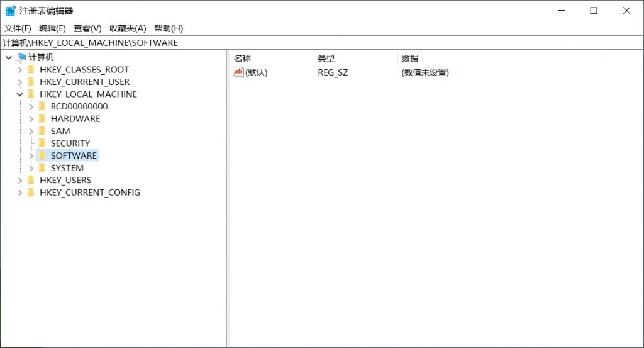Click the HKEY_CURRENT_CONFIG folder icon

pos(31,193)
